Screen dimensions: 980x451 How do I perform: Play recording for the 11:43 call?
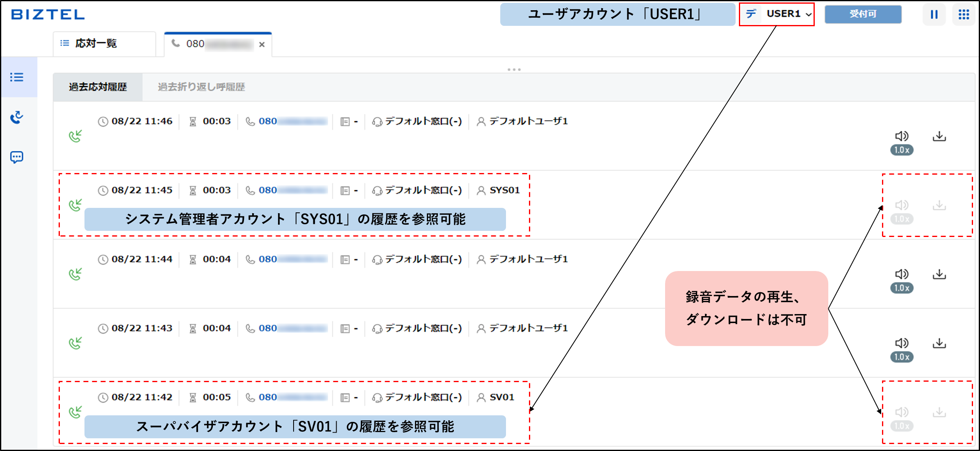click(x=902, y=343)
